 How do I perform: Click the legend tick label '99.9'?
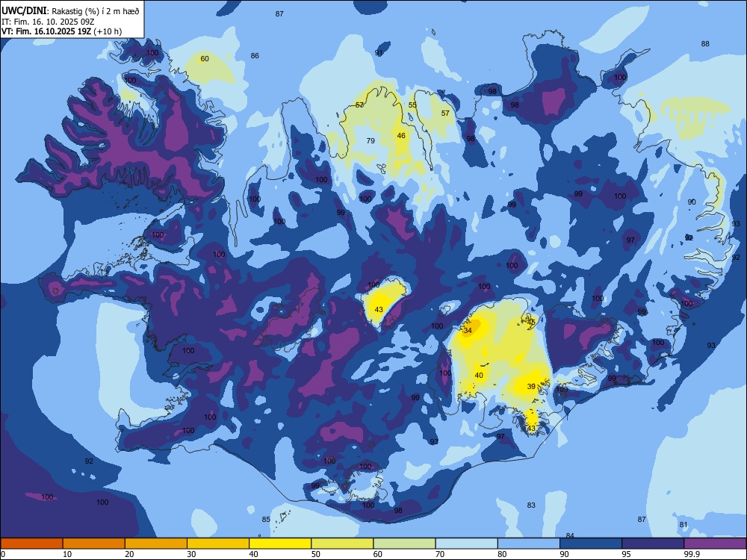point(692,554)
